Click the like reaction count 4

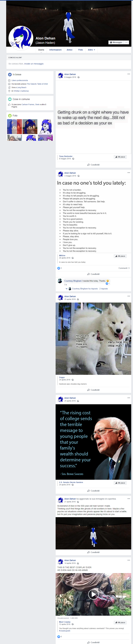[x=60, y=637]
